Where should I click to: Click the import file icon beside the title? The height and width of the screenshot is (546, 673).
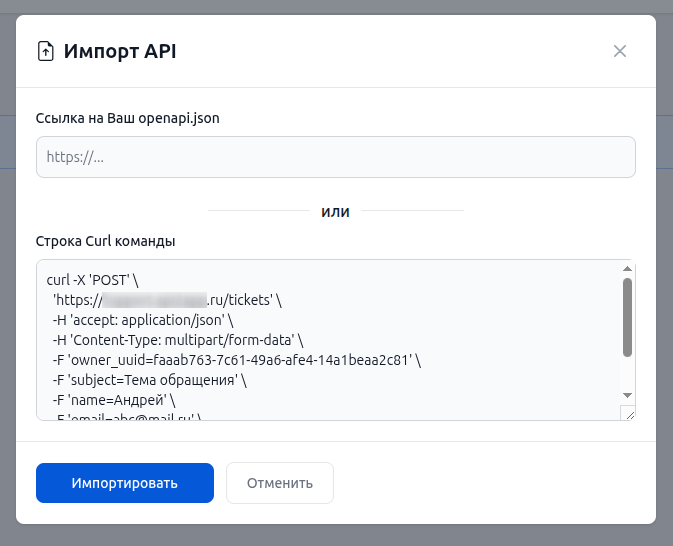[45, 52]
